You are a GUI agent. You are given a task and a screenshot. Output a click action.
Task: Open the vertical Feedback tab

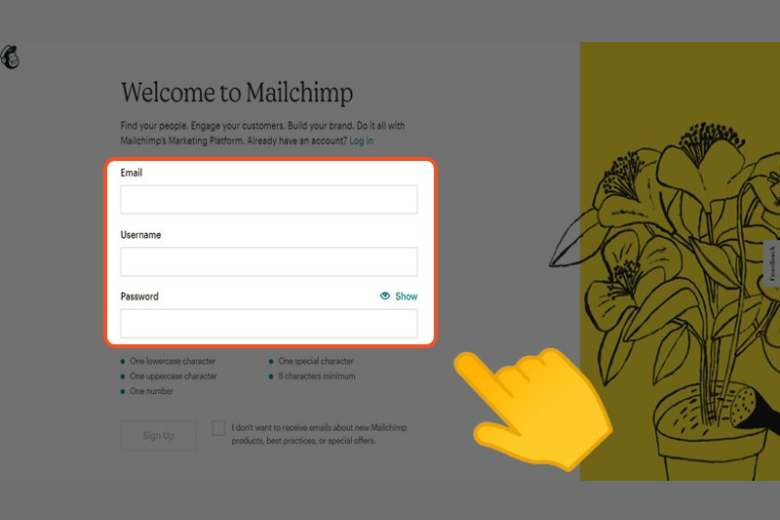click(772, 264)
